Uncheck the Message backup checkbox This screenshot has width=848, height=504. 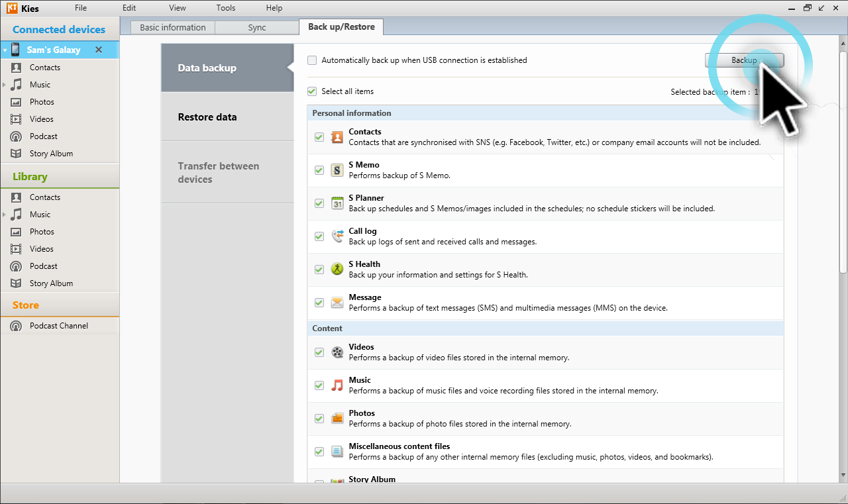tap(319, 303)
